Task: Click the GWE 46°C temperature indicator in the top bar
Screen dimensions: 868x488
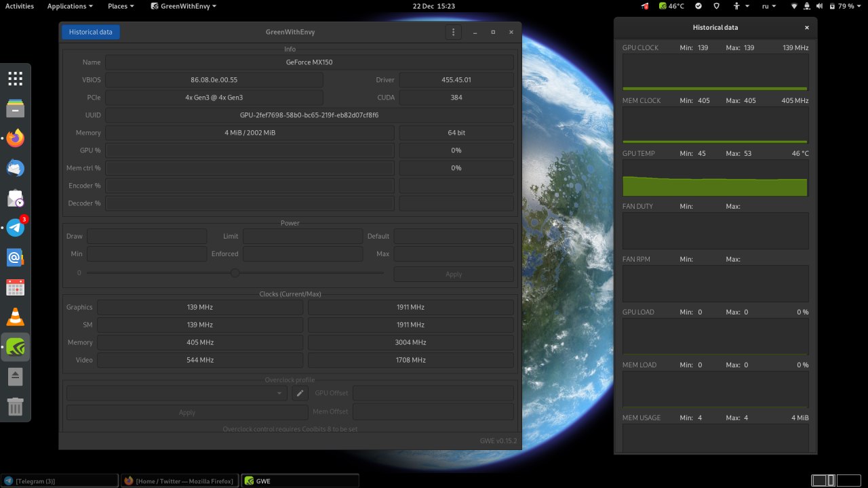Action: coord(671,6)
